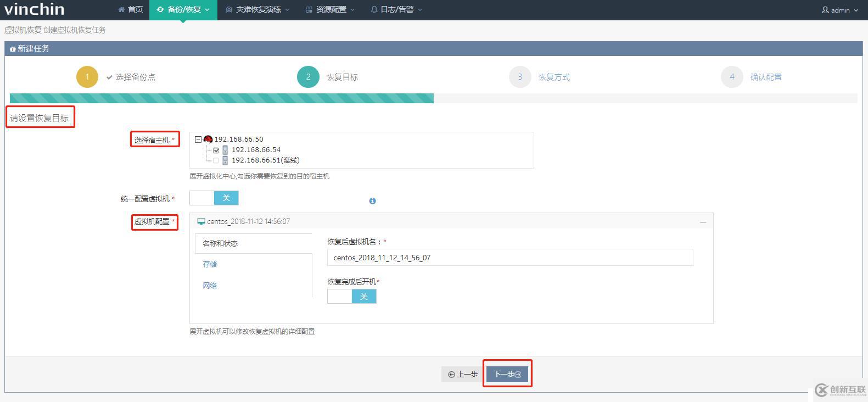
Task: Open the 灾难恢复演练 dropdown menu
Action: pyautogui.click(x=257, y=9)
